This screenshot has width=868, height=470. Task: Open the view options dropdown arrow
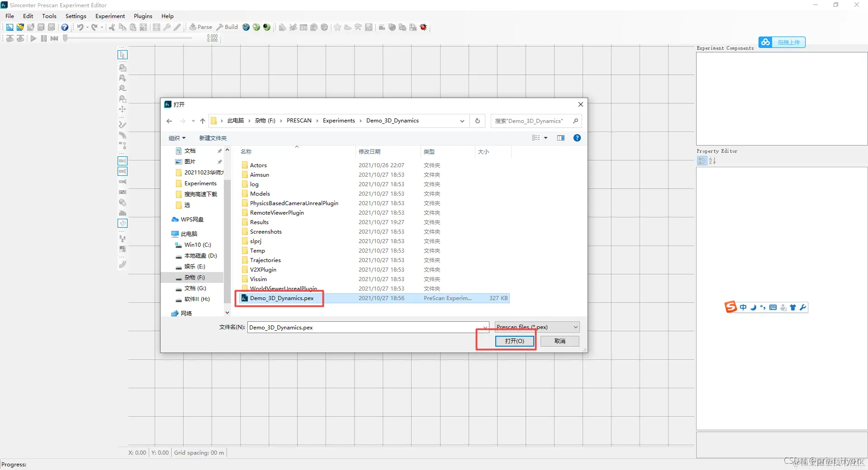coord(545,138)
